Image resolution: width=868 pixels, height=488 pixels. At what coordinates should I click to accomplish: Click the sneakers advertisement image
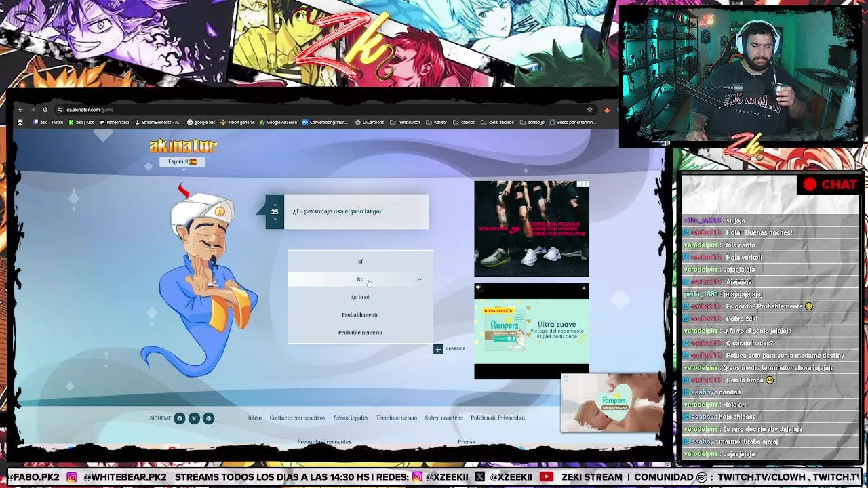click(532, 229)
